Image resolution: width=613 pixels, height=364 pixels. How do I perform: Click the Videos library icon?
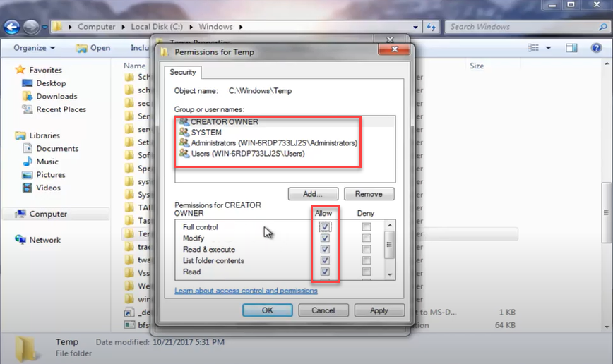(28, 188)
